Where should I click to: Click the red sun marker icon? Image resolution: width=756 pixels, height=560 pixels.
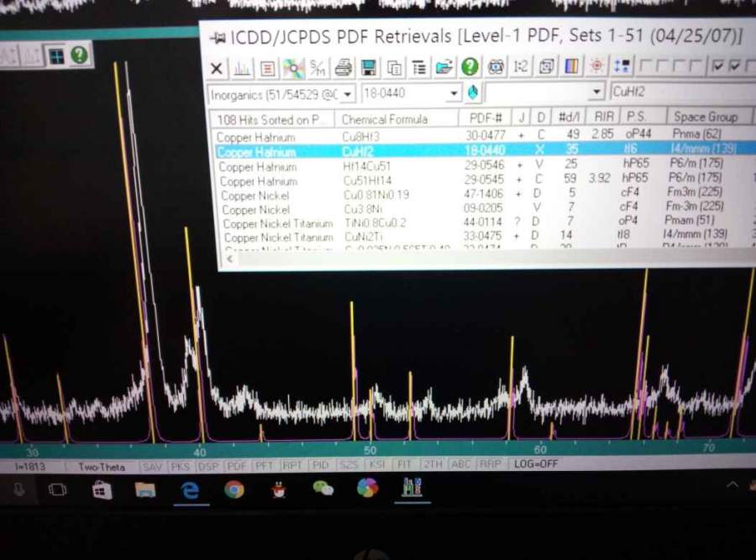point(596,65)
